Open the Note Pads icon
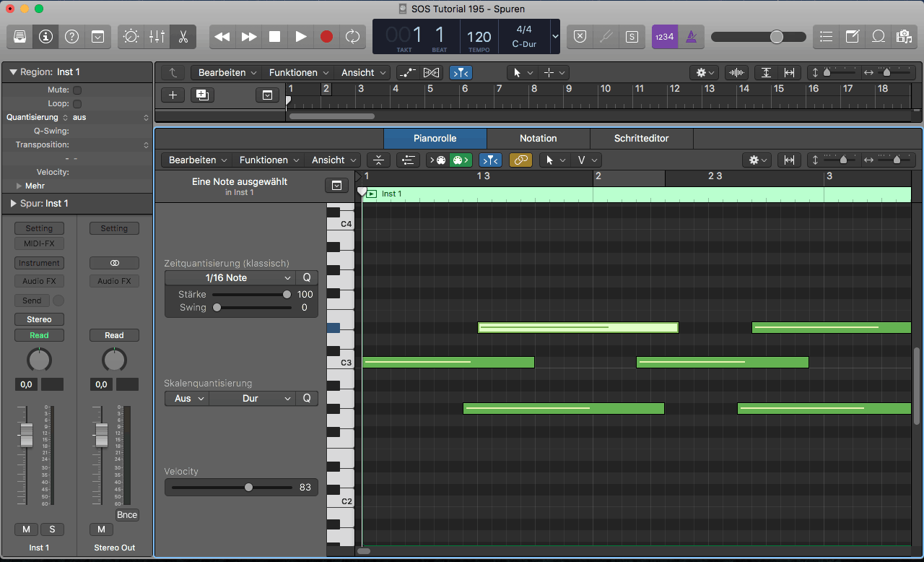The image size is (924, 562). [x=853, y=37]
